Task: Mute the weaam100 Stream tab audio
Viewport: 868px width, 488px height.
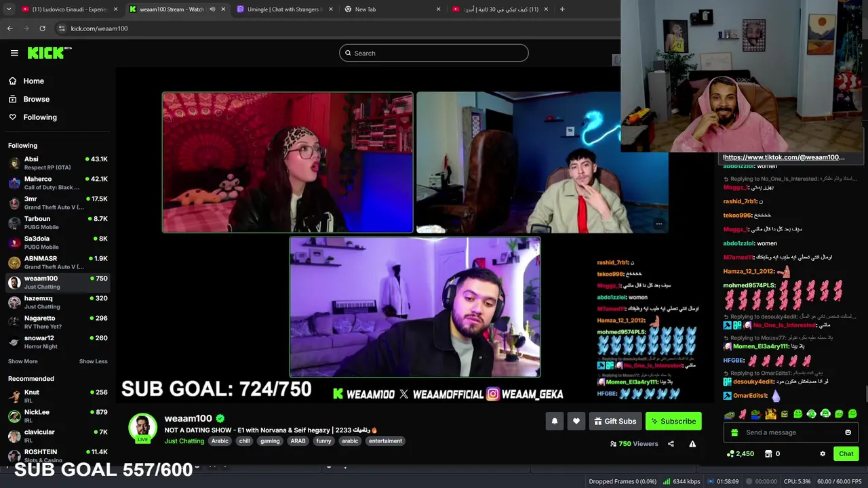Action: tap(212, 9)
